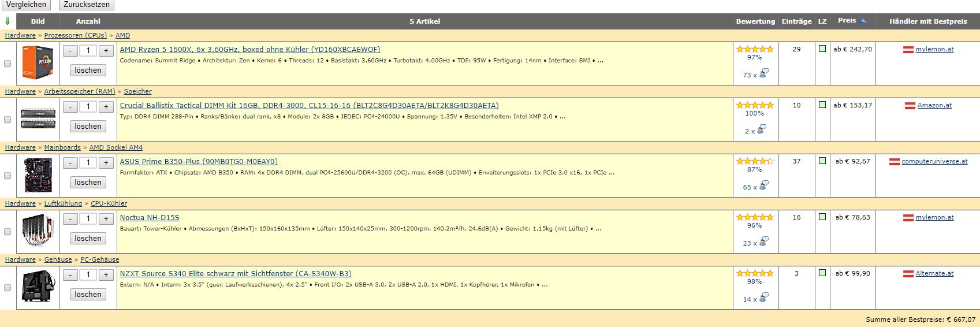Click the star rating of ASUS Prime B350-Plus
Viewport: 980px width, 327px height.
click(x=755, y=161)
